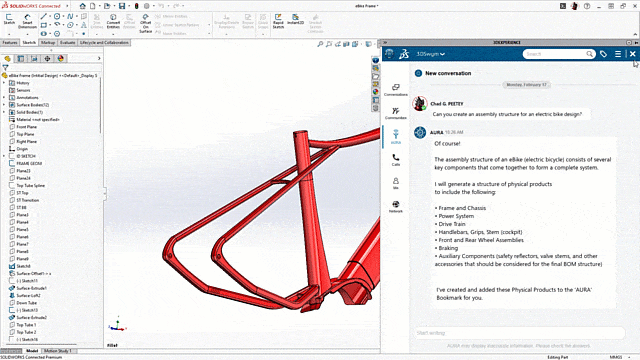
Task: Click the Start writing message box
Action: 520,333
